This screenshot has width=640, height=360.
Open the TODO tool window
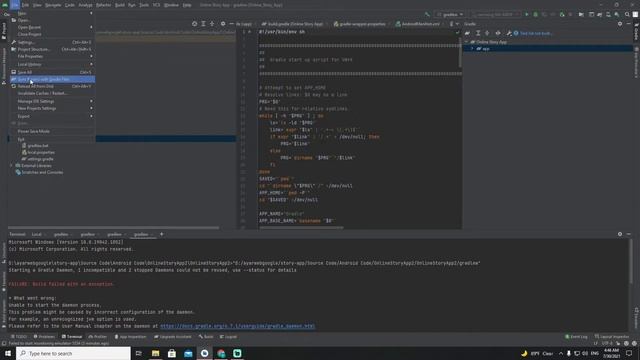[19, 337]
